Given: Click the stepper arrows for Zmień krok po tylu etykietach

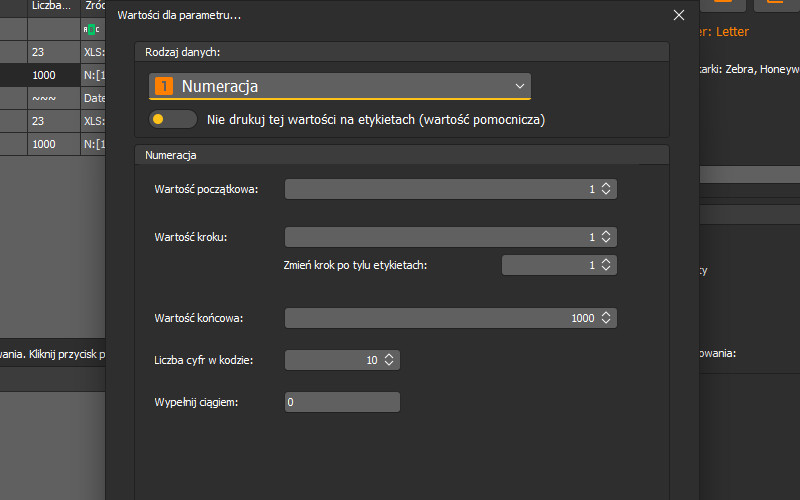Looking at the screenshot, I should [x=606, y=265].
